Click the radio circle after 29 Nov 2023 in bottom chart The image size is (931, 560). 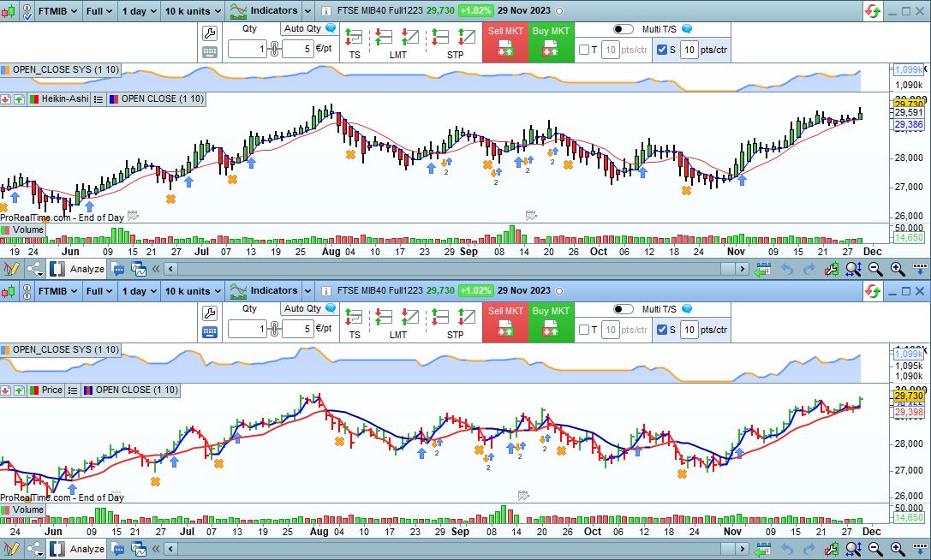coord(559,291)
